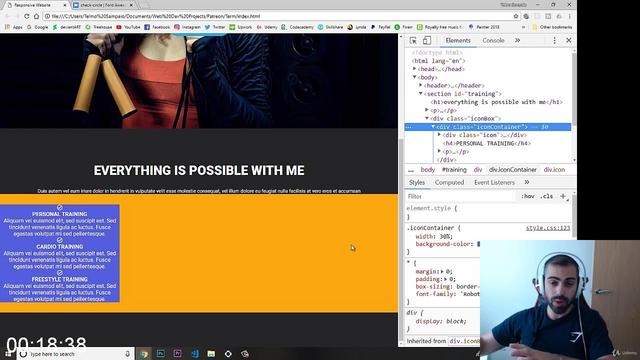Screen dimensions: 640x360
Task: Select body in the DOM breadcrumb
Action: pyautogui.click(x=427, y=170)
